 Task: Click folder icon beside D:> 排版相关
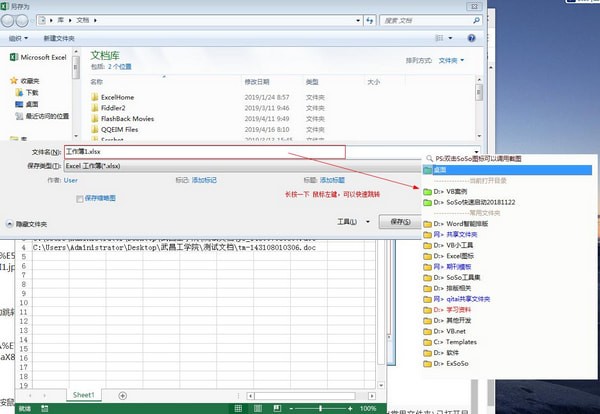click(427, 288)
